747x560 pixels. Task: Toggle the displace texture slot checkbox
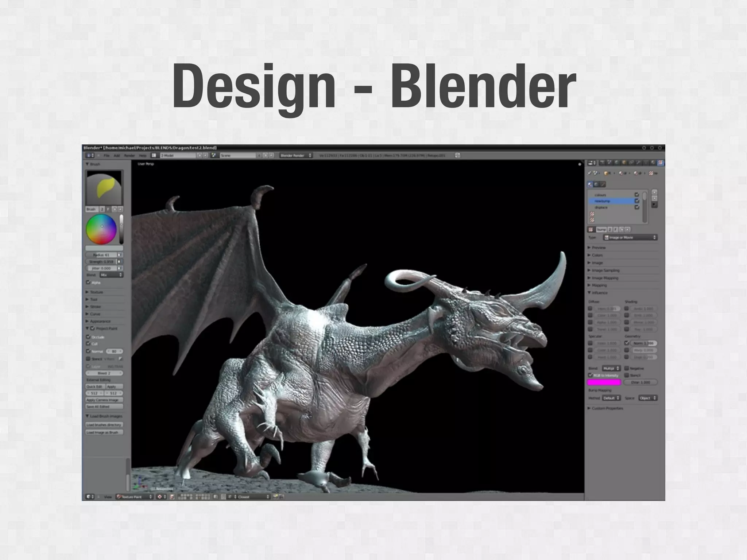pos(637,207)
